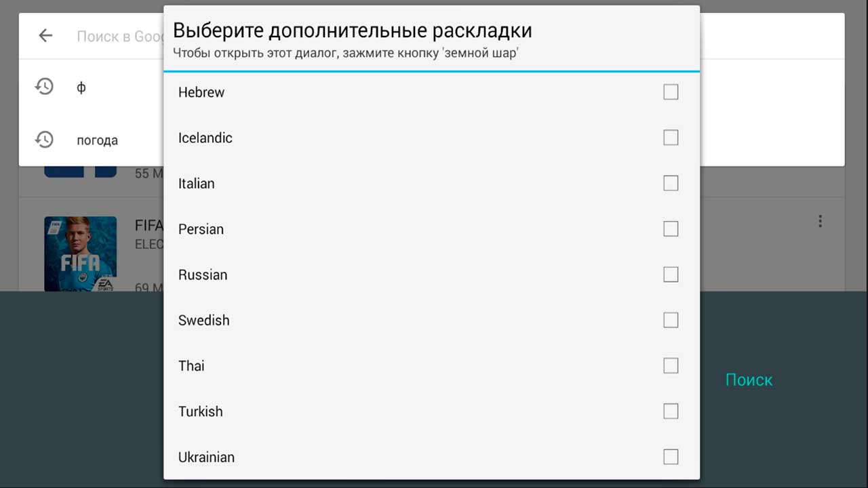
Task: Check the Icelandic layout box
Action: tap(671, 138)
